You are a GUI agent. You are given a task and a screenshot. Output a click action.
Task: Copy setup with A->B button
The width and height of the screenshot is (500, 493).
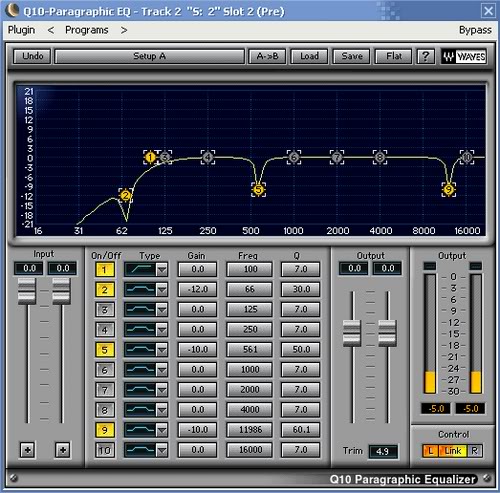click(267, 56)
